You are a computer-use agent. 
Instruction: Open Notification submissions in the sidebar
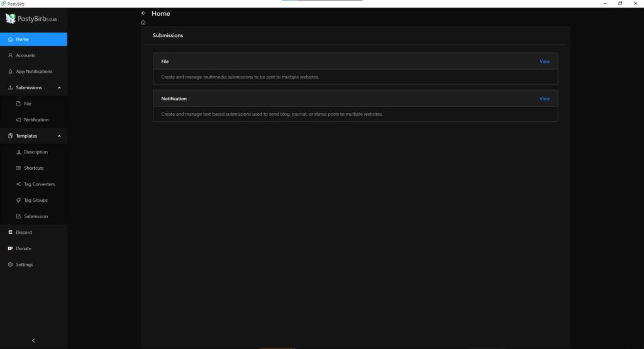36,120
